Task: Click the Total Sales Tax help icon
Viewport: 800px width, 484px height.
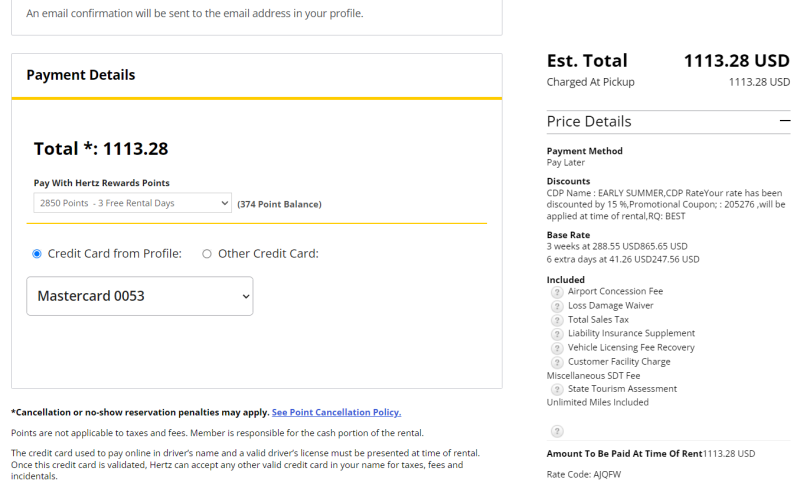Action: (557, 320)
